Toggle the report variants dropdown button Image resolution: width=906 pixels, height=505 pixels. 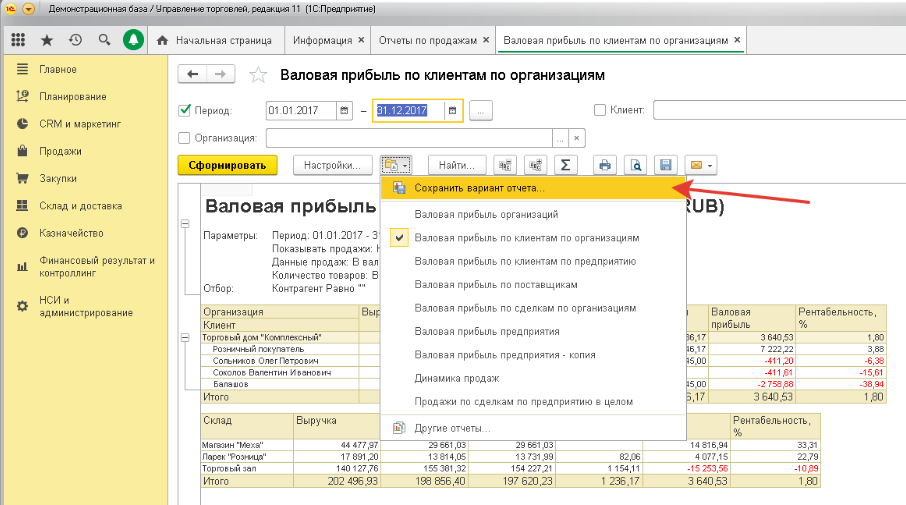coord(397,165)
